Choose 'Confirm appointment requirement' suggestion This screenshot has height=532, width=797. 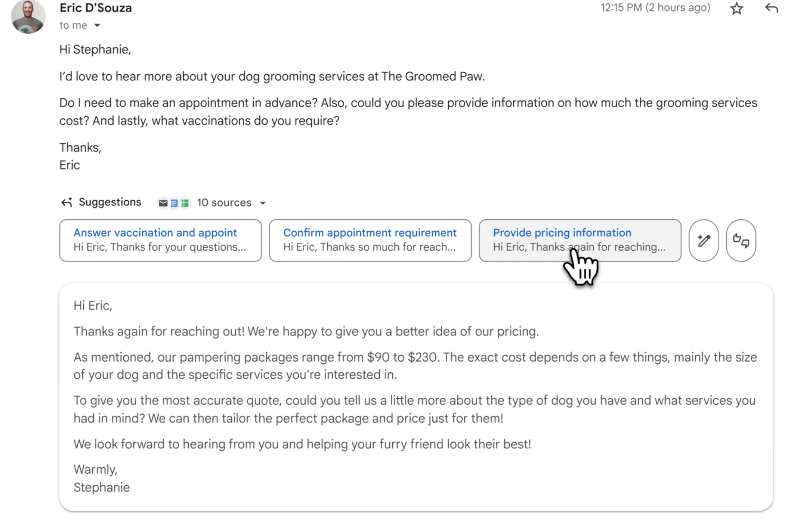point(370,240)
